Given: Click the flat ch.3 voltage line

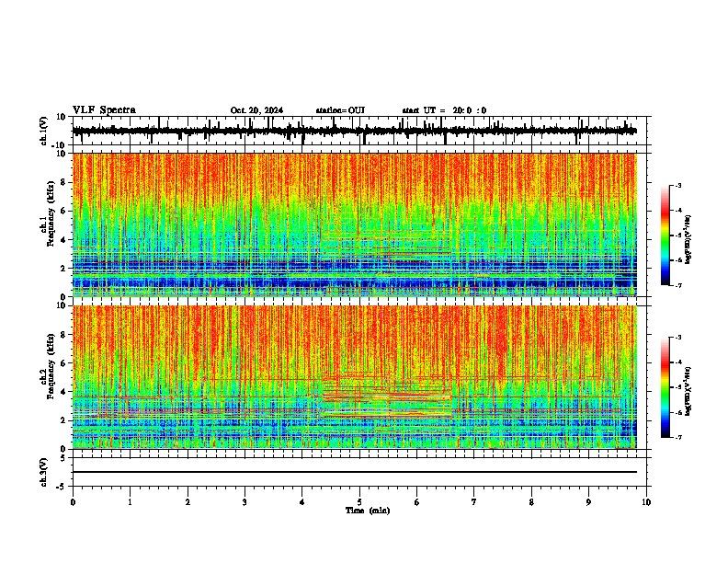Looking at the screenshot, I should [x=354, y=472].
